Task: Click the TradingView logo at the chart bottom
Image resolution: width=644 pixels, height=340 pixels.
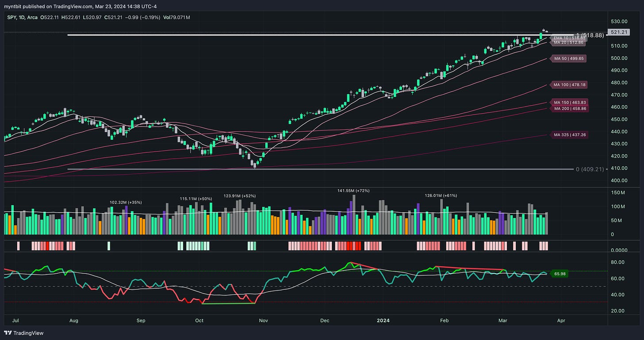Action: pos(24,333)
